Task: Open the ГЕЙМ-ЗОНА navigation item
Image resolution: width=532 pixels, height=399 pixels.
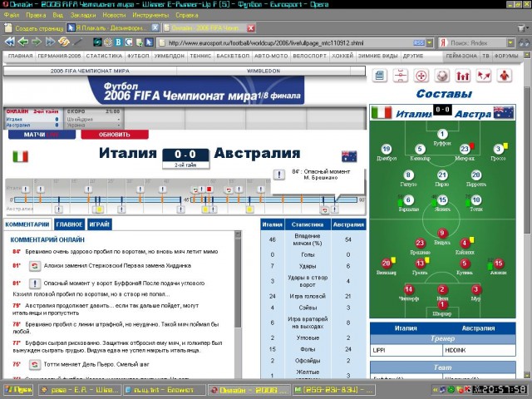Action: pyautogui.click(x=461, y=56)
